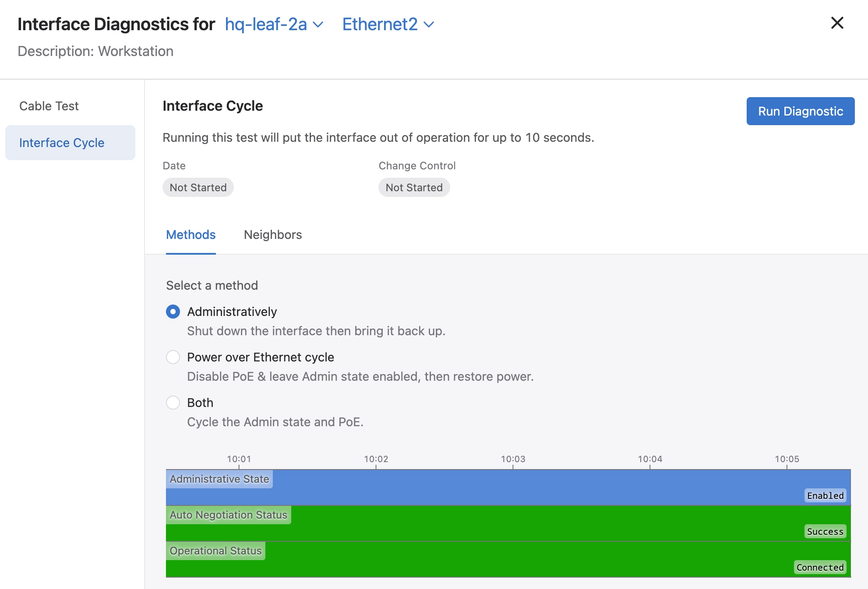
Task: Click the Operational Status row label
Action: [215, 550]
